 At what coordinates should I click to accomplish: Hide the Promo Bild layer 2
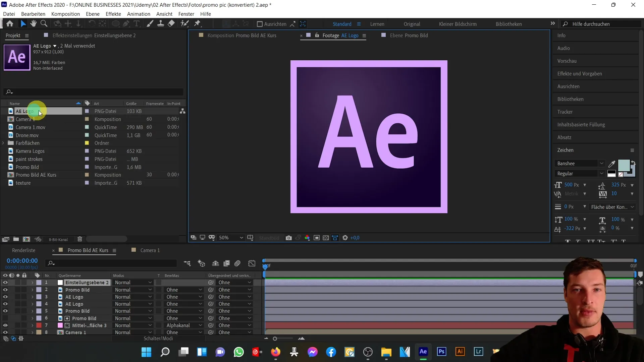coord(5,290)
